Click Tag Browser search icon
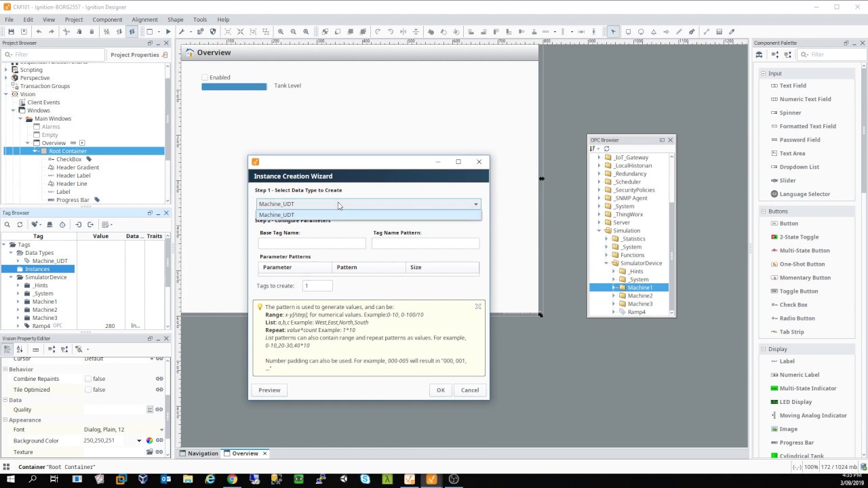 coord(7,224)
